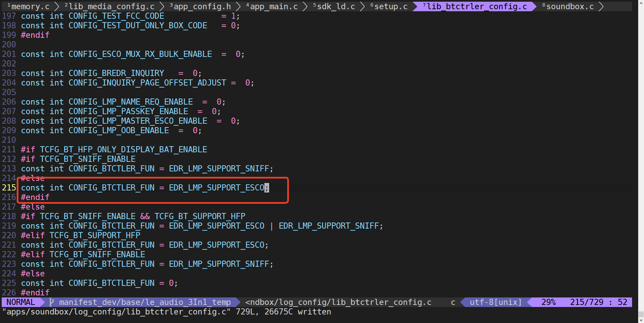This screenshot has width=644, height=323.
Task: Open the lib_media_config.c buffer tab
Action: [109, 6]
